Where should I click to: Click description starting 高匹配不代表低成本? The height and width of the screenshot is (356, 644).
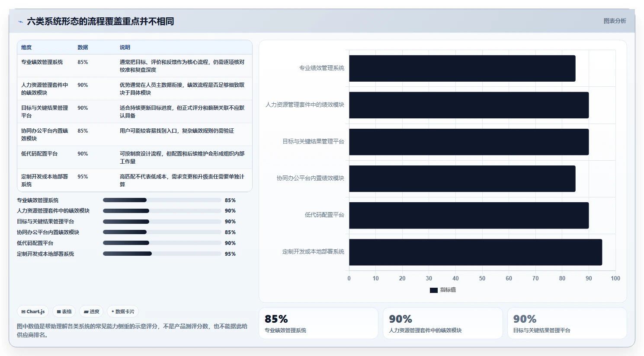pos(182,180)
